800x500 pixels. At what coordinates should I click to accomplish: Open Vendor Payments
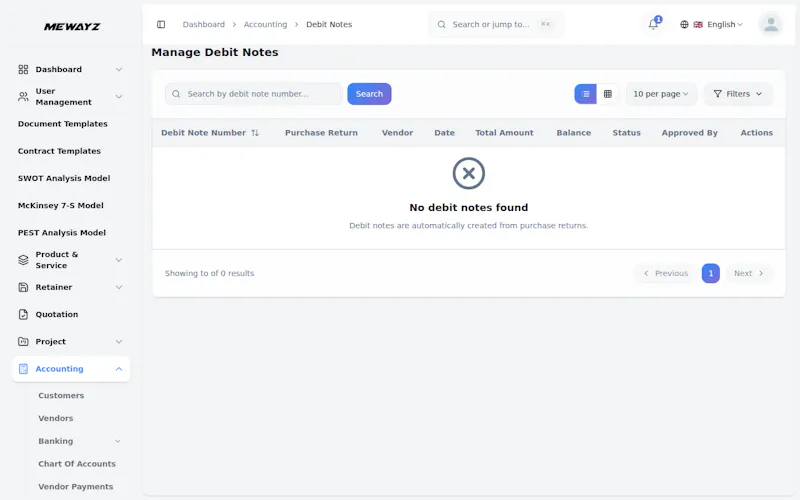(x=76, y=487)
